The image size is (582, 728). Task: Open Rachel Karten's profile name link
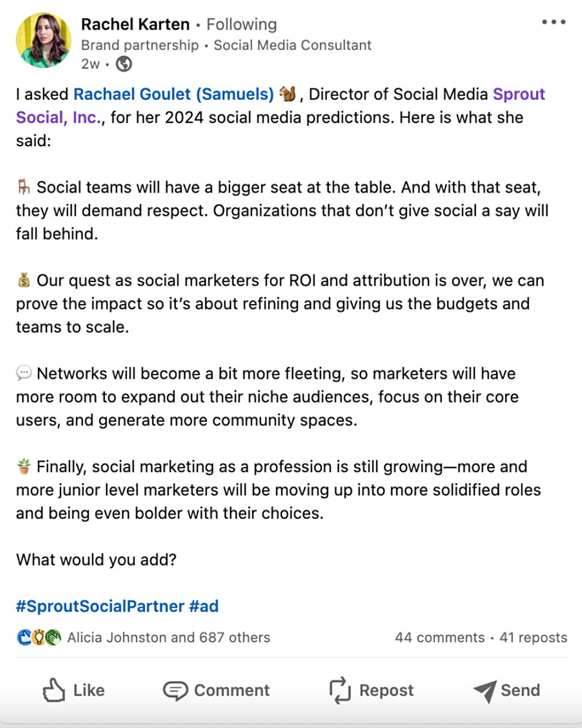[x=135, y=24]
